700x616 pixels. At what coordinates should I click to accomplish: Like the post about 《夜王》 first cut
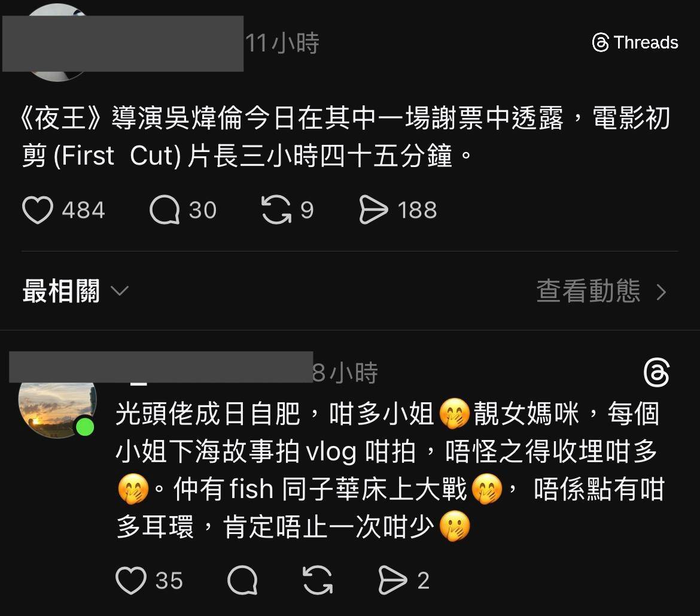point(38,210)
